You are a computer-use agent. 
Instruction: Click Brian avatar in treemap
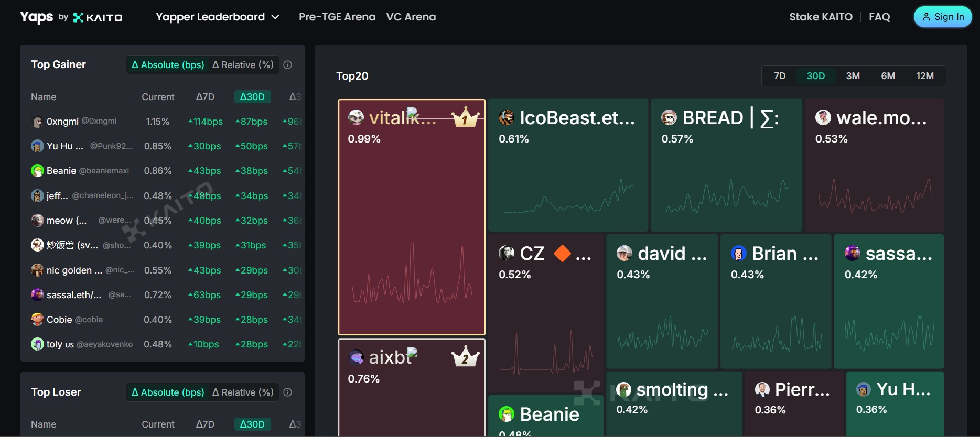[739, 254]
